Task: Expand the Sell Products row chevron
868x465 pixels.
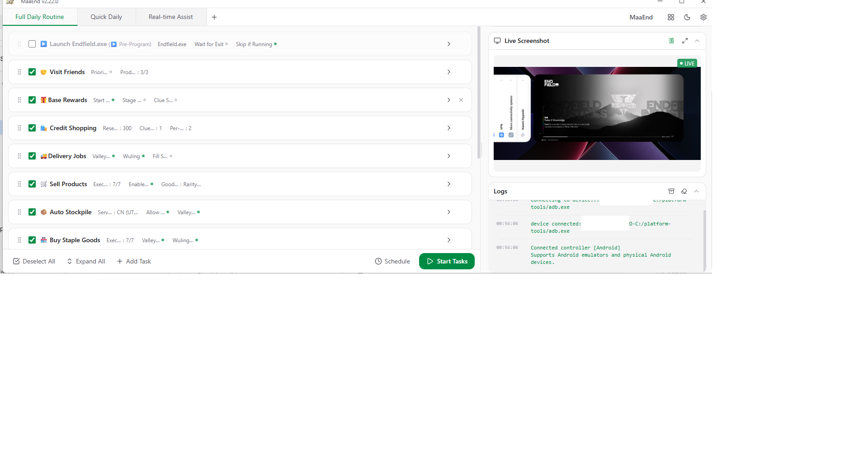Action: click(449, 184)
